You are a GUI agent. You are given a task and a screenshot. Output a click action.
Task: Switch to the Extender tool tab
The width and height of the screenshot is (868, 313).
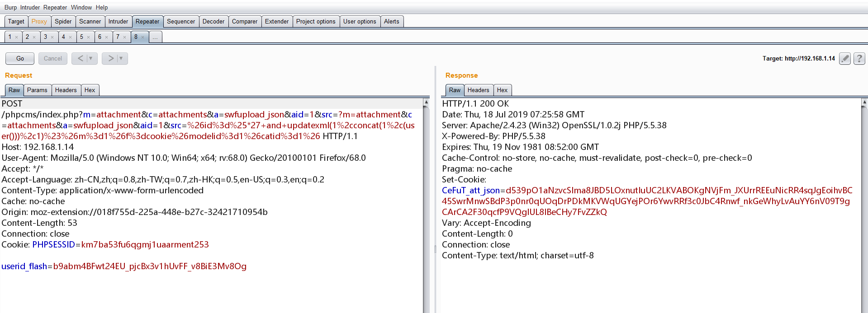point(277,21)
